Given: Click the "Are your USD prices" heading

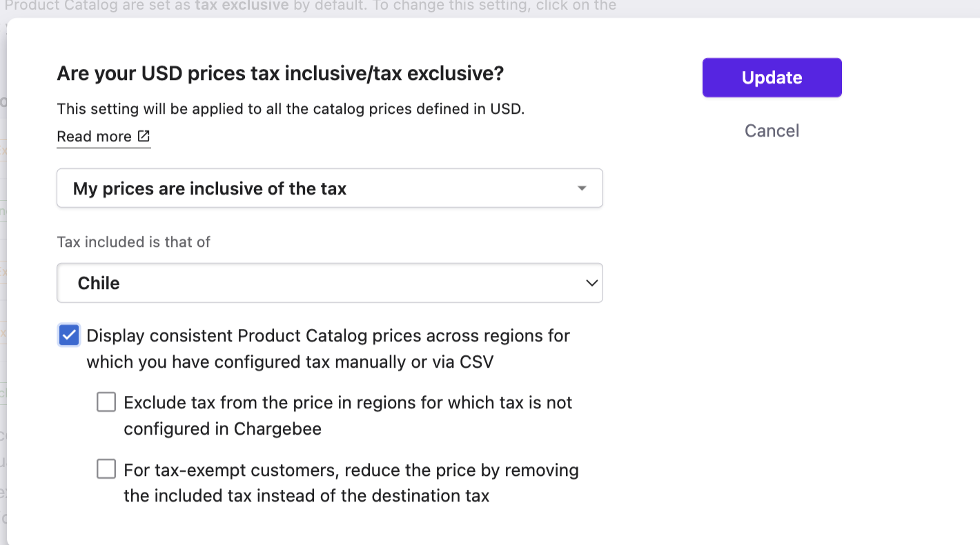Looking at the screenshot, I should click(280, 73).
